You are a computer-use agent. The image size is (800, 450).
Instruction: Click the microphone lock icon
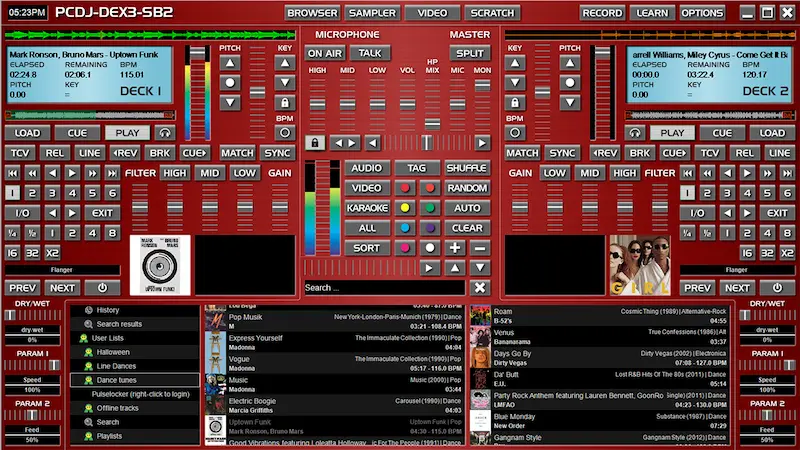(315, 143)
